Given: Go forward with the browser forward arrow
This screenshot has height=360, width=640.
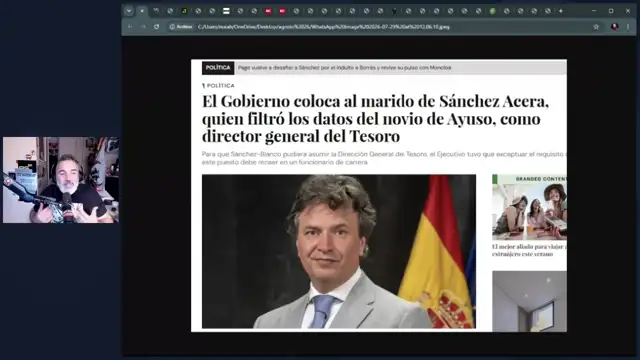Looking at the screenshot, I should click(x=143, y=27).
